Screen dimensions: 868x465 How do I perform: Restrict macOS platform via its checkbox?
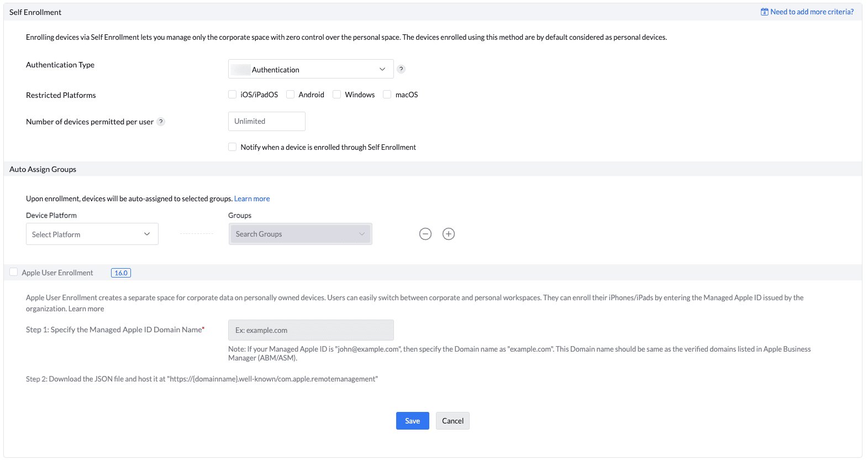(387, 95)
